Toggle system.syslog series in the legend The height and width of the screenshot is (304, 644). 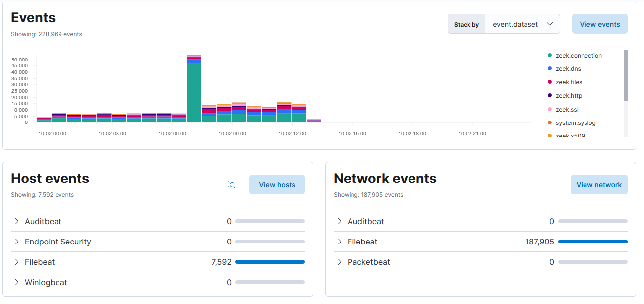tap(575, 123)
